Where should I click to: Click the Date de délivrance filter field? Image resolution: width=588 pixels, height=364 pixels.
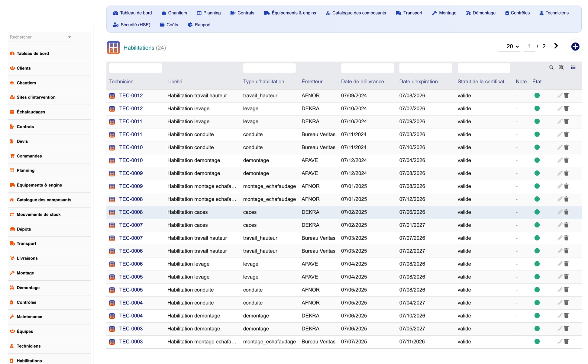pos(367,68)
